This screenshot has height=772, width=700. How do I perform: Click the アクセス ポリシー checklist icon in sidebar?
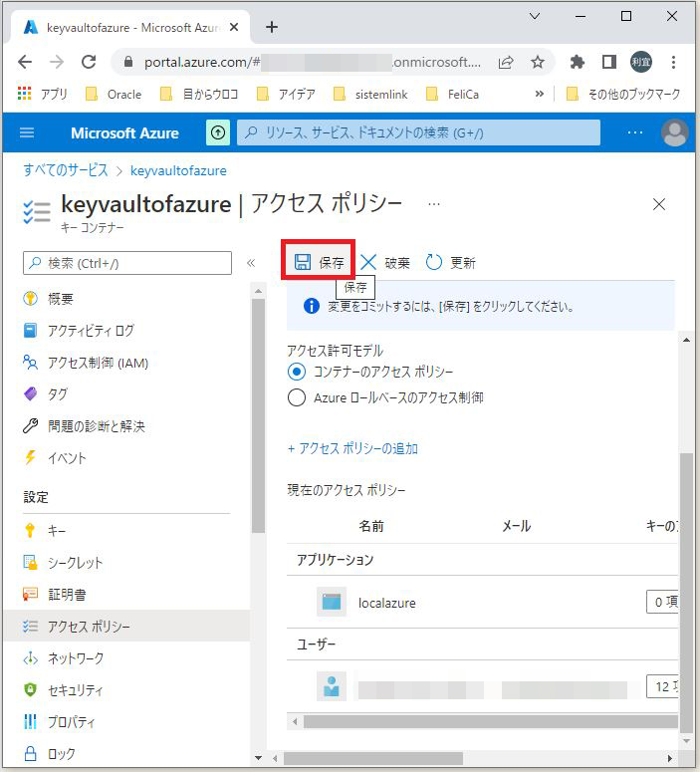click(30, 627)
